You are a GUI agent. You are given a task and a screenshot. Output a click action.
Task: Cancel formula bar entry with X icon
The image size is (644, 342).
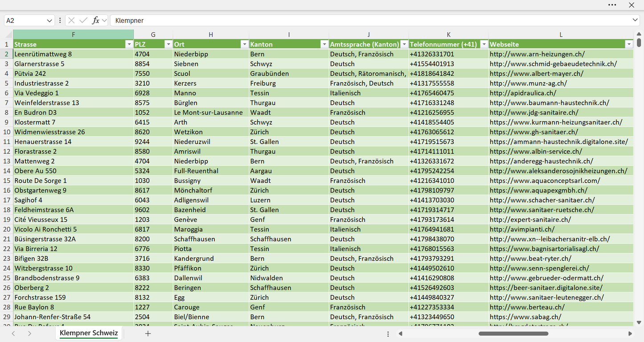click(71, 21)
